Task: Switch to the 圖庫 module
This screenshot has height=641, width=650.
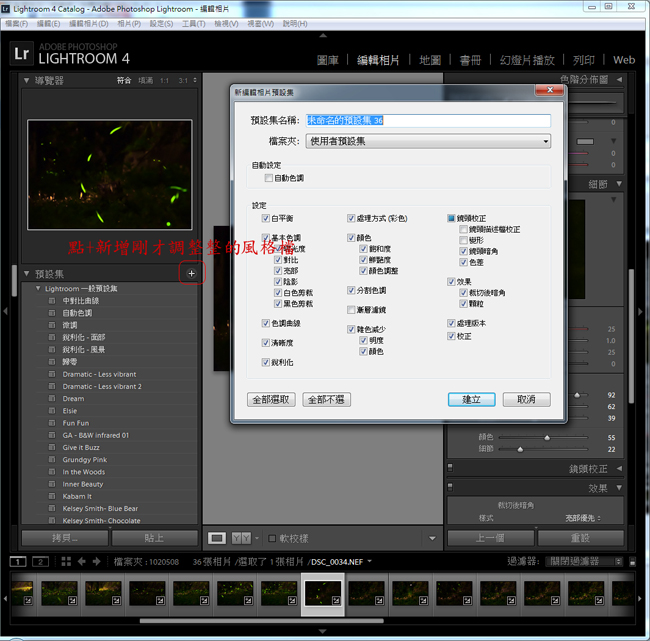Action: (327, 61)
